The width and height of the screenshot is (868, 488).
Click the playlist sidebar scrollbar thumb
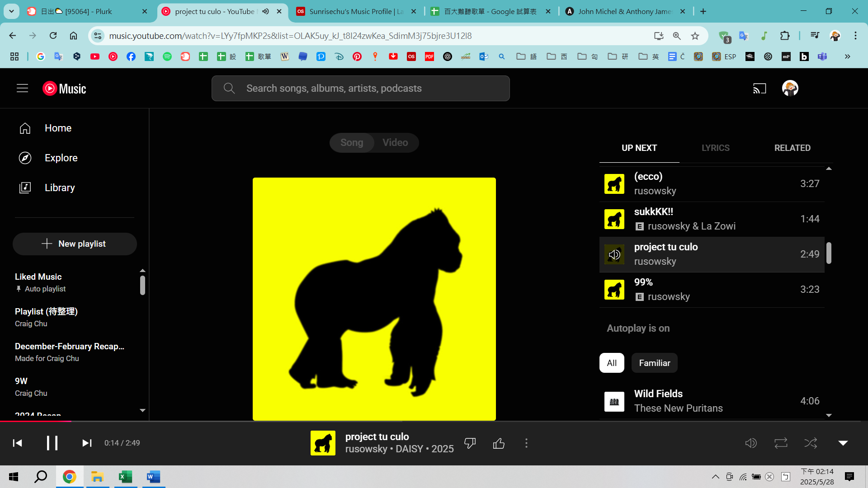[142, 286]
